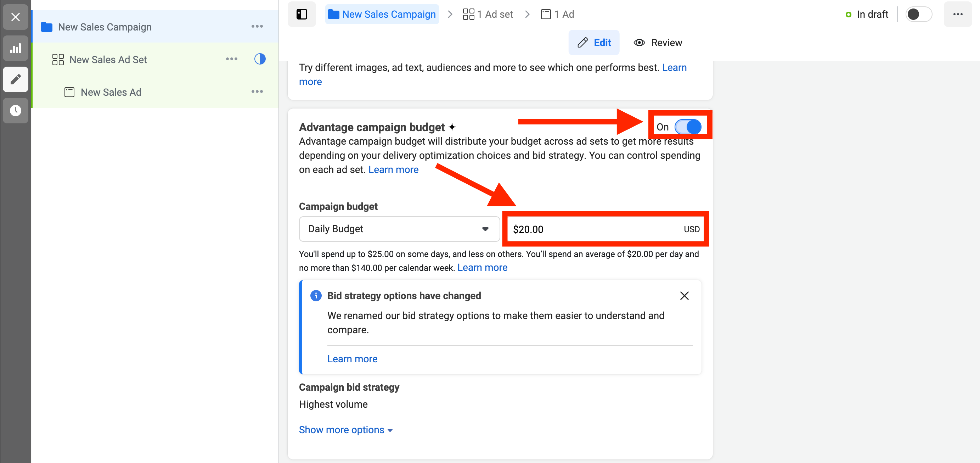Screen dimensions: 980x463
Task: Switch to the Review tab
Action: tap(658, 43)
